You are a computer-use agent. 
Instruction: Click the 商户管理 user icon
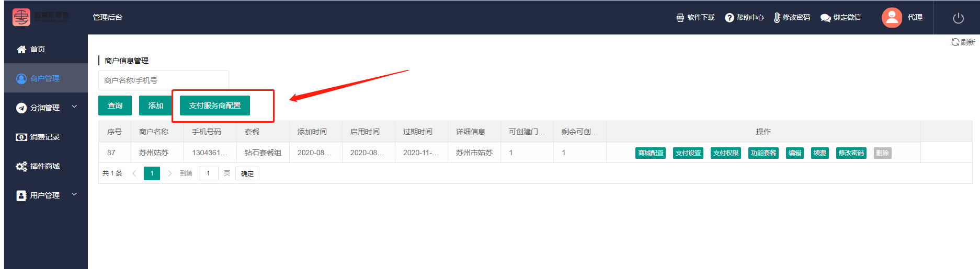[21, 78]
